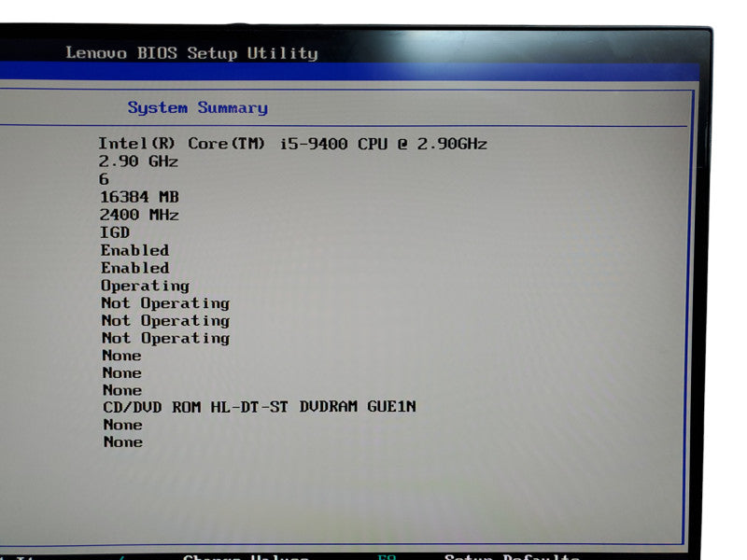This screenshot has height=560, width=747.
Task: Select the 16384 MB memory value
Action: click(139, 197)
